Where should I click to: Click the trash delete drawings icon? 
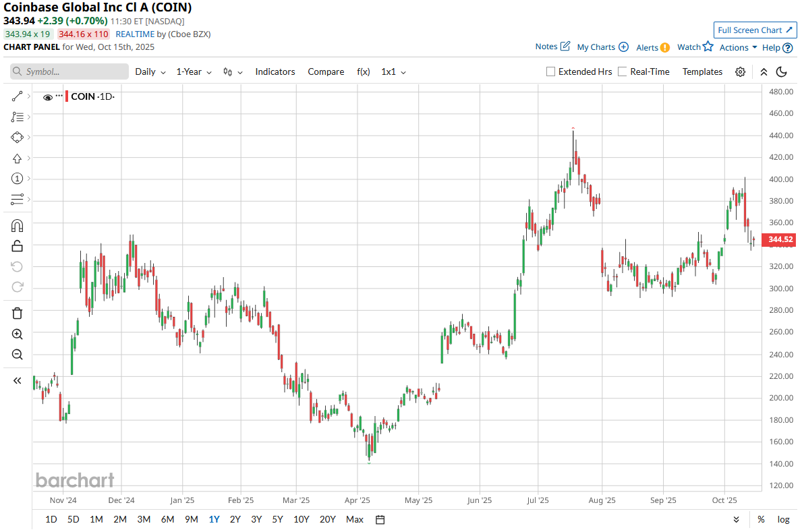pyautogui.click(x=18, y=313)
